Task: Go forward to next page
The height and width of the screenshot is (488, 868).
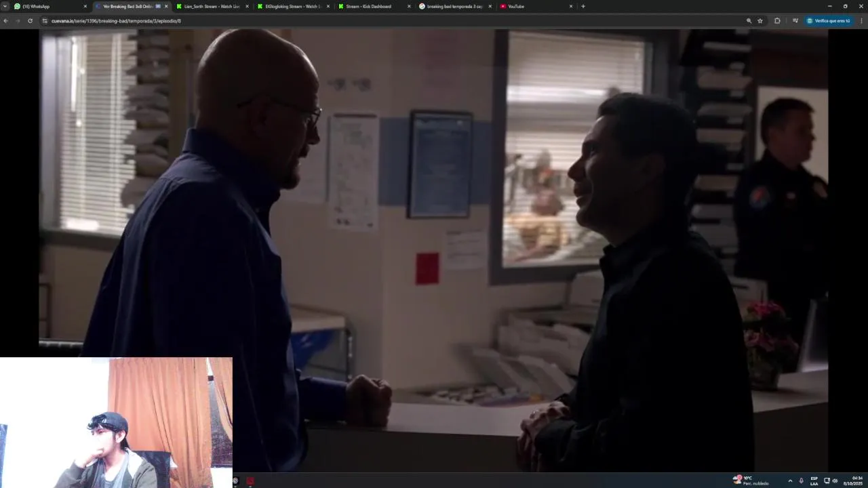Action: click(18, 21)
